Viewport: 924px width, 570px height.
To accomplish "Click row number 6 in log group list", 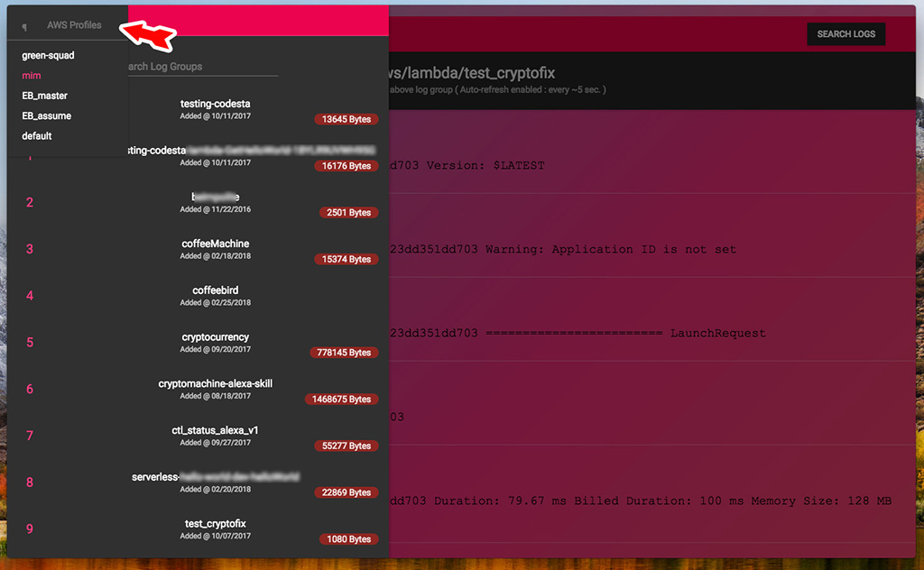I will 30,390.
